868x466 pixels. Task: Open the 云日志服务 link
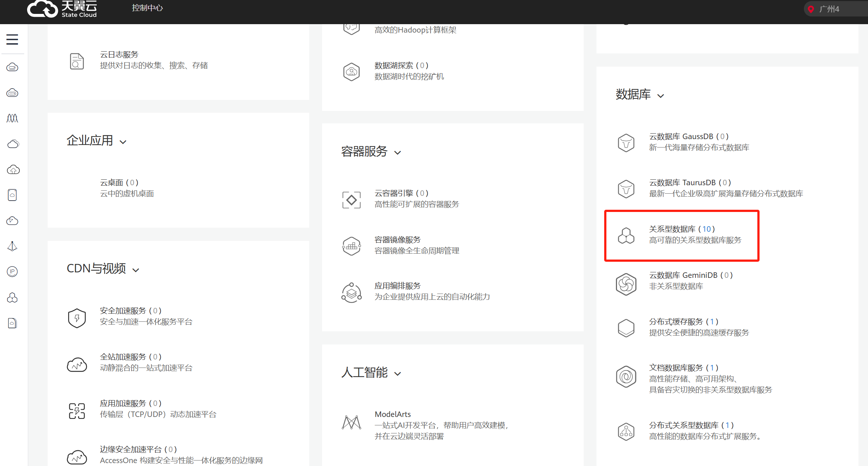119,55
